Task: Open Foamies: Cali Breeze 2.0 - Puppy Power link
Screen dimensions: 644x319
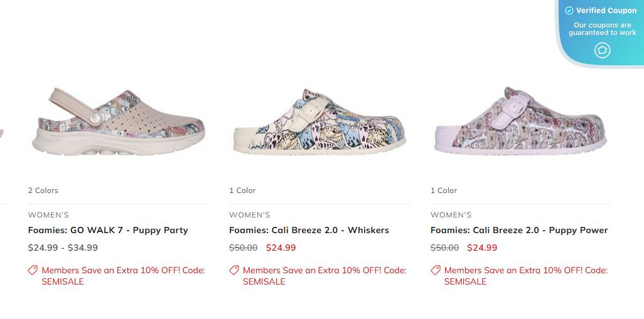Action: pos(519,230)
